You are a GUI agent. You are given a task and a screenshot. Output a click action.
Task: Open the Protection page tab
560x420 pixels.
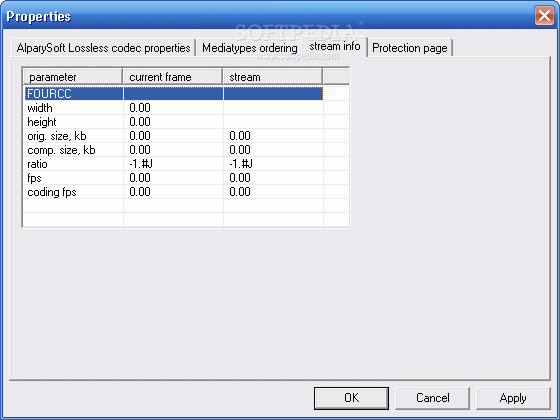(x=410, y=48)
